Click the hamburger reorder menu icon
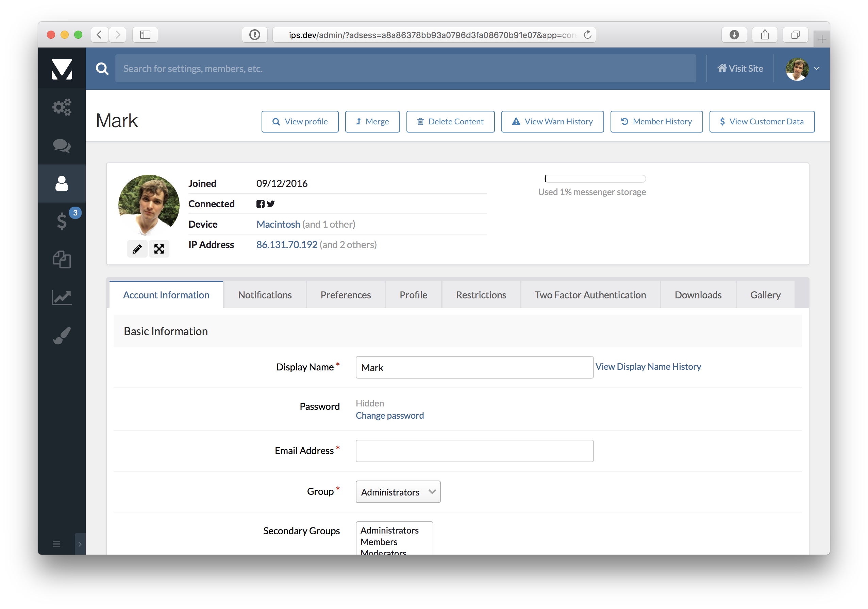 point(56,544)
